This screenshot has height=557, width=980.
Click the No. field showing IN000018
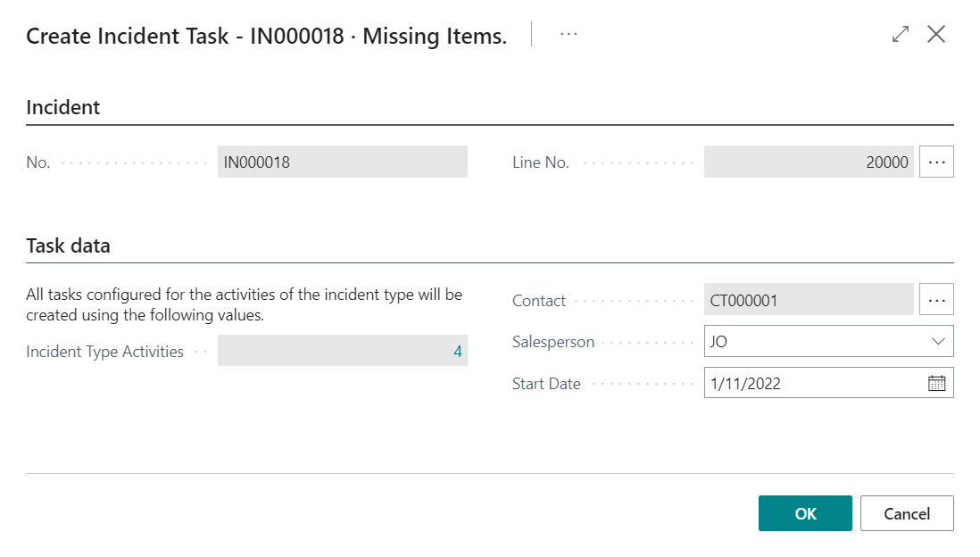point(343,162)
